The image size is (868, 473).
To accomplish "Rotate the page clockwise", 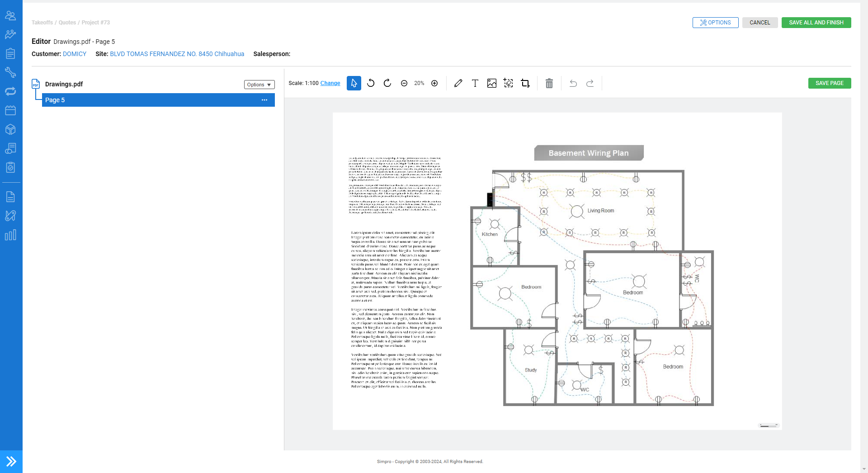I will (387, 83).
